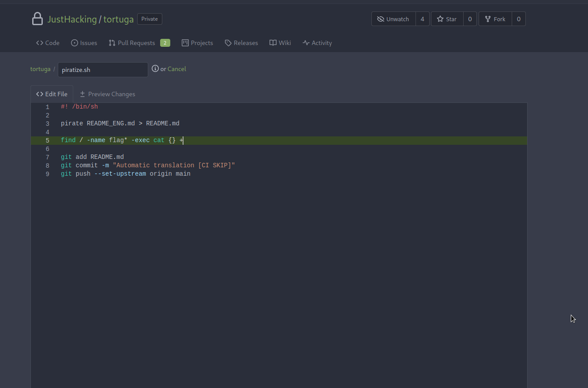
Task: Open the Releases tab
Action: pyautogui.click(x=241, y=43)
